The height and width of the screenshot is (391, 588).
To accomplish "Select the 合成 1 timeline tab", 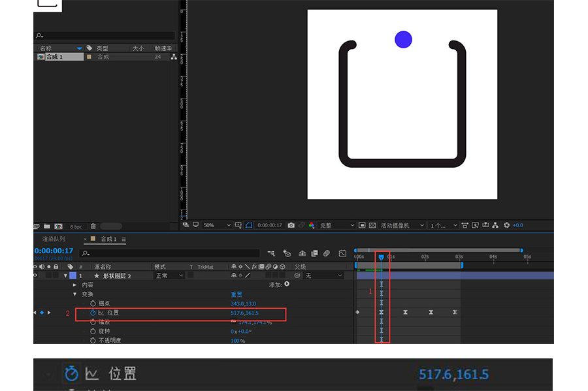I will point(108,240).
